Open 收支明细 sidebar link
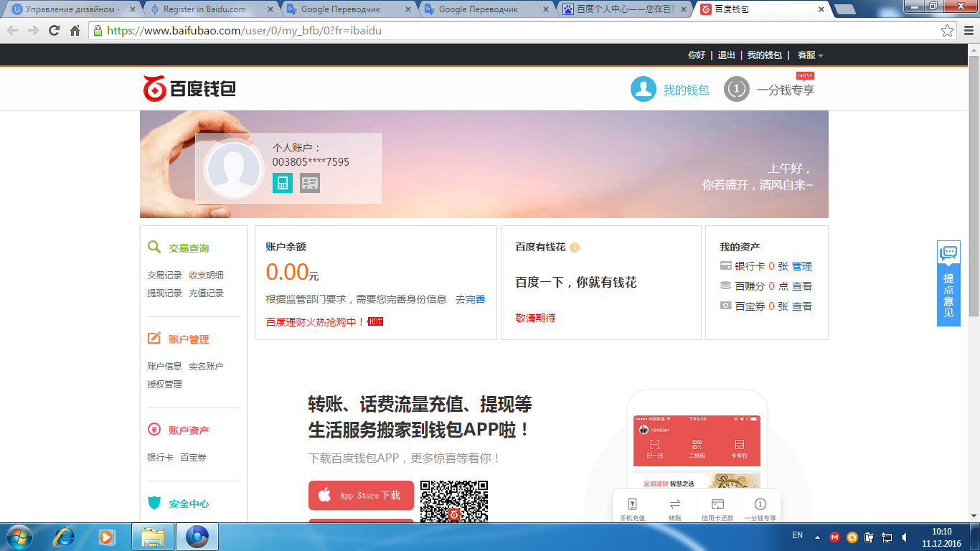The width and height of the screenshot is (980, 551). tap(207, 275)
